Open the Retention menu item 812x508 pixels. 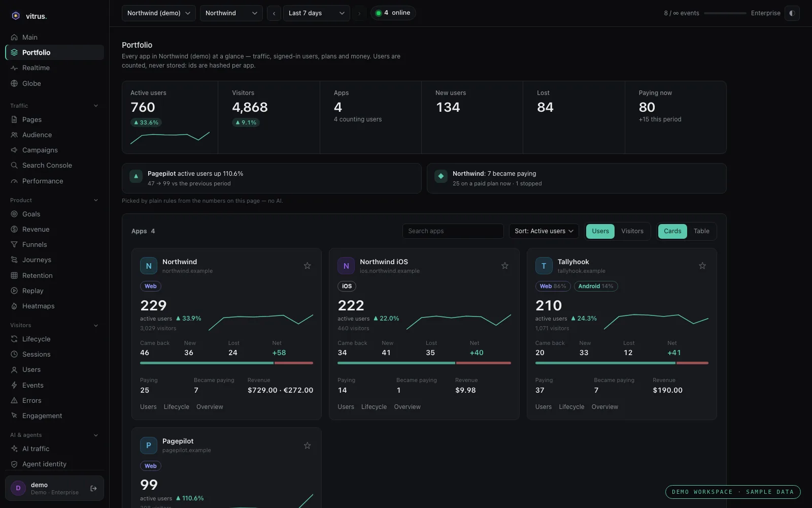coord(54,275)
